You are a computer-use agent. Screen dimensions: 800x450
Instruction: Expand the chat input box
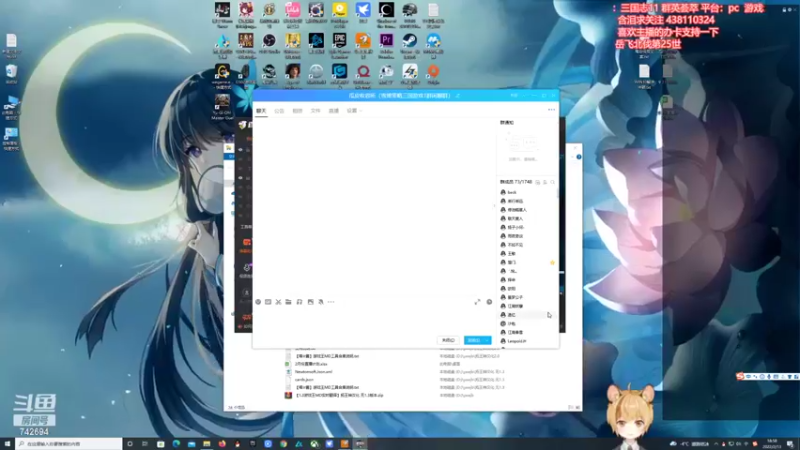pos(477,302)
